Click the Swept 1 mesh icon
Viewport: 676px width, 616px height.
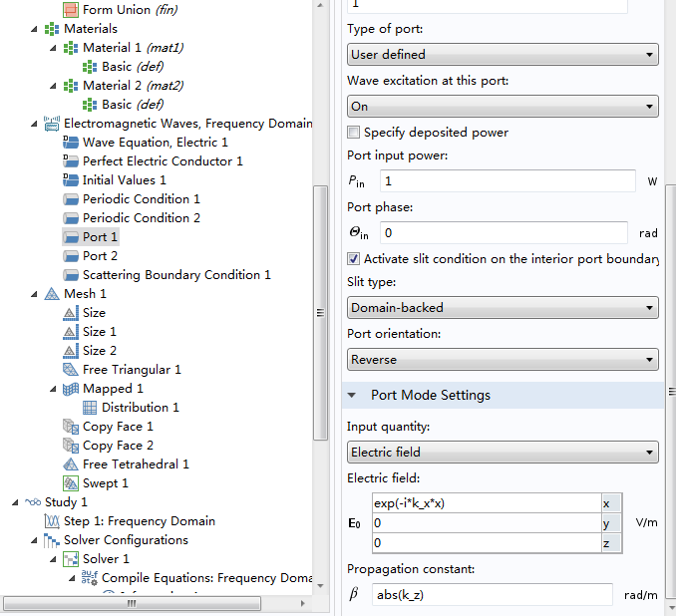point(70,483)
